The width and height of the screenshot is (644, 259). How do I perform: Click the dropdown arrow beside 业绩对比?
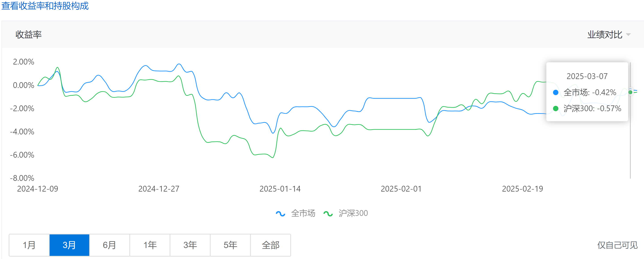[x=628, y=34]
